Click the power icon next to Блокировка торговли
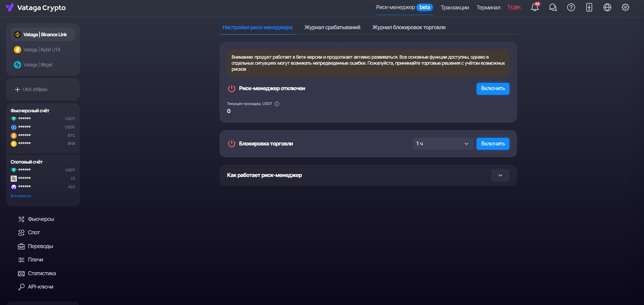 pyautogui.click(x=232, y=144)
